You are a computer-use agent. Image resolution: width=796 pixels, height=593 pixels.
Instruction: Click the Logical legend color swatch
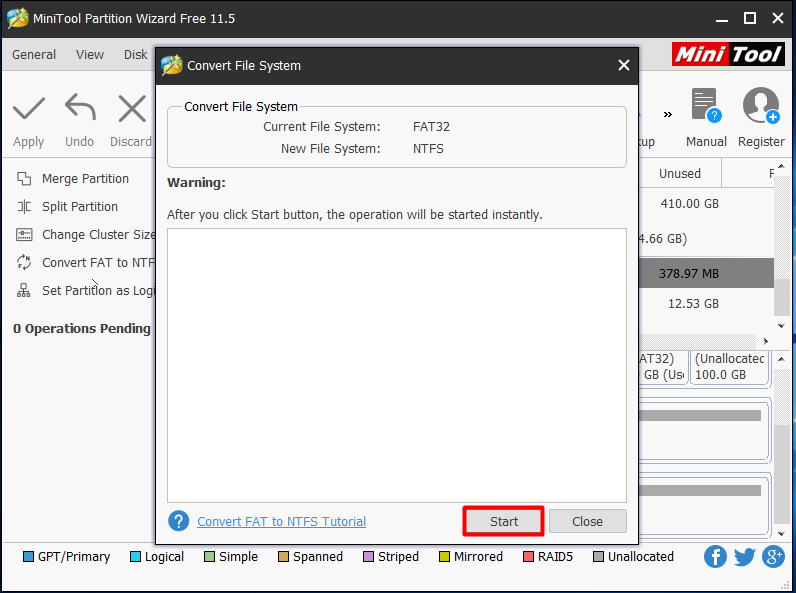click(x=135, y=557)
